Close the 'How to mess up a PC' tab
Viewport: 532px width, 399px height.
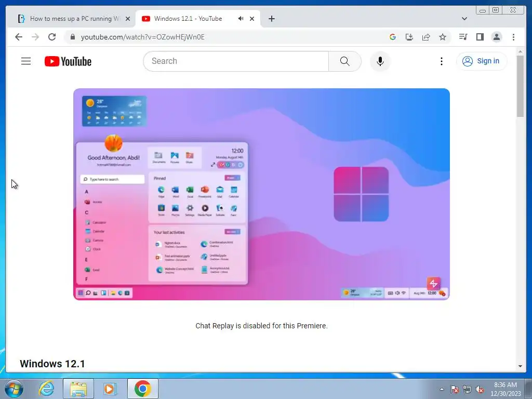coord(128,19)
